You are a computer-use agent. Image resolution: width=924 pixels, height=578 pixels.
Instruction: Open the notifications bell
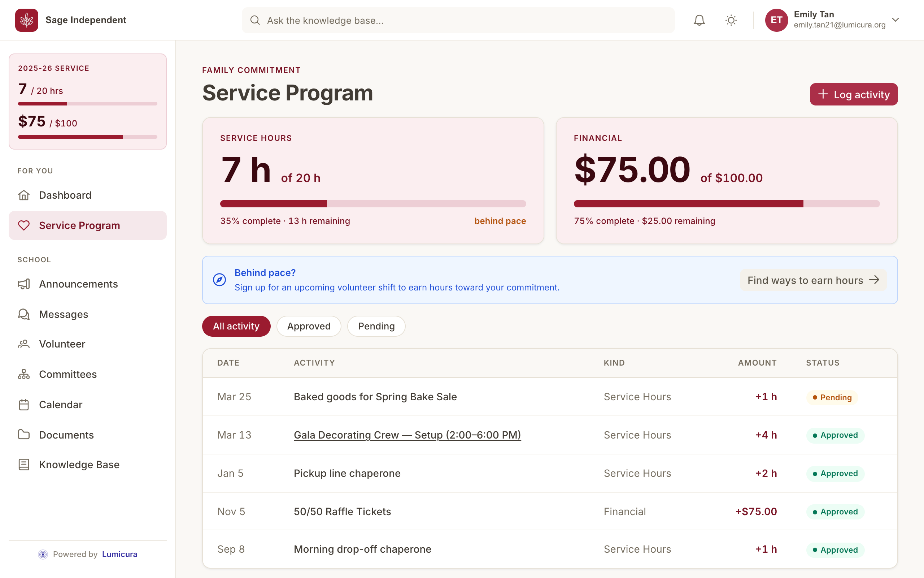point(699,20)
